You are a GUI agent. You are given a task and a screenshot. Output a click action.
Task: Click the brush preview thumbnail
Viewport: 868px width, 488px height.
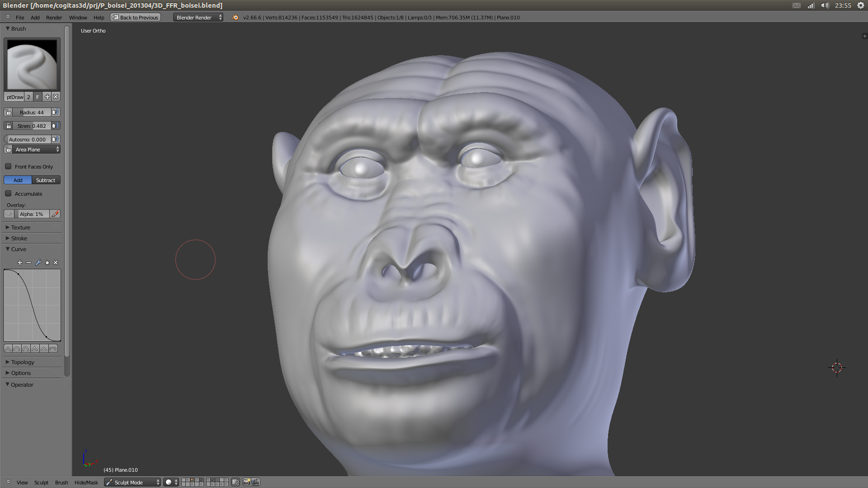pyautogui.click(x=32, y=65)
